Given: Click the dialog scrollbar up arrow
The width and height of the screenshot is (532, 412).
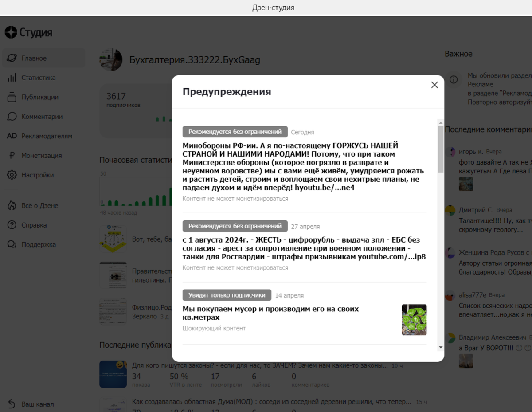Looking at the screenshot, I should click(x=440, y=122).
